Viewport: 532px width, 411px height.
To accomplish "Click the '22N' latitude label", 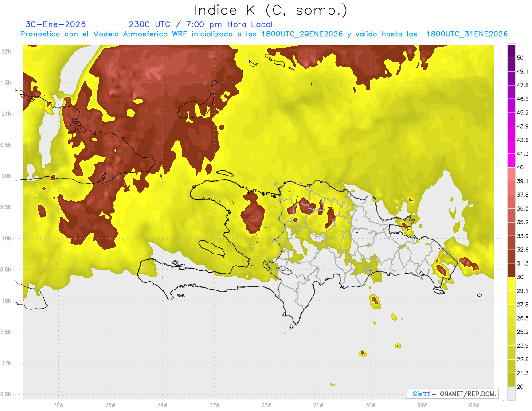I will [x=7, y=51].
